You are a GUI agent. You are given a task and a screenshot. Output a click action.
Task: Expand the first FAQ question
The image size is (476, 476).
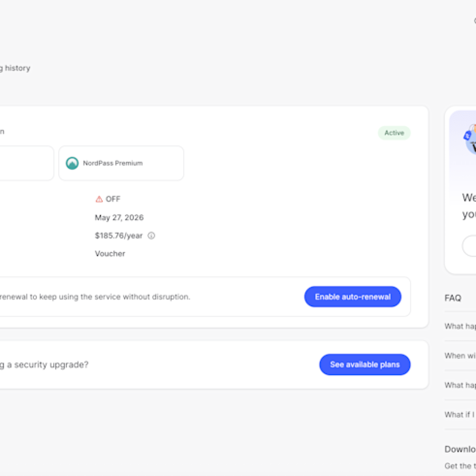[x=460, y=326]
